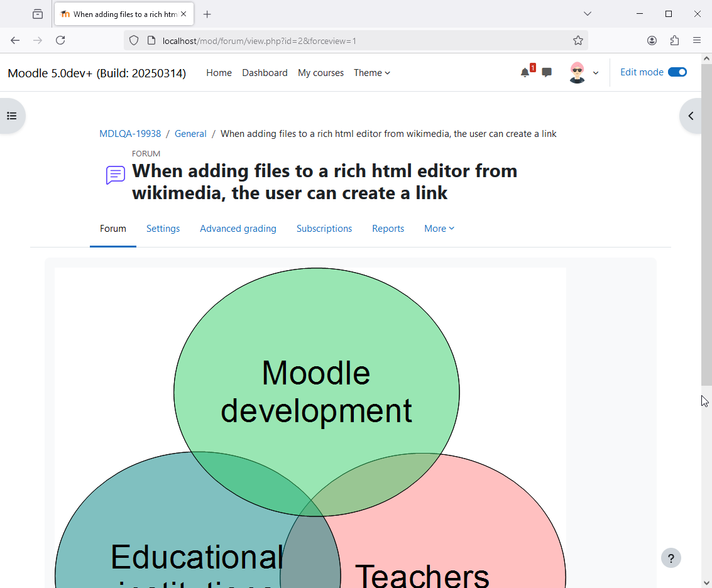This screenshot has height=588, width=712.
Task: Select the active browser tab title
Action: (125, 14)
